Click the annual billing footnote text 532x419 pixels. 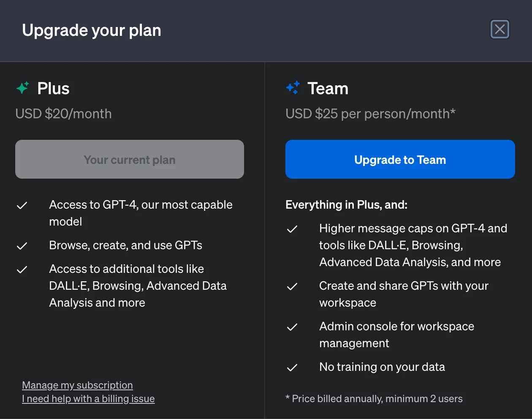point(374,399)
